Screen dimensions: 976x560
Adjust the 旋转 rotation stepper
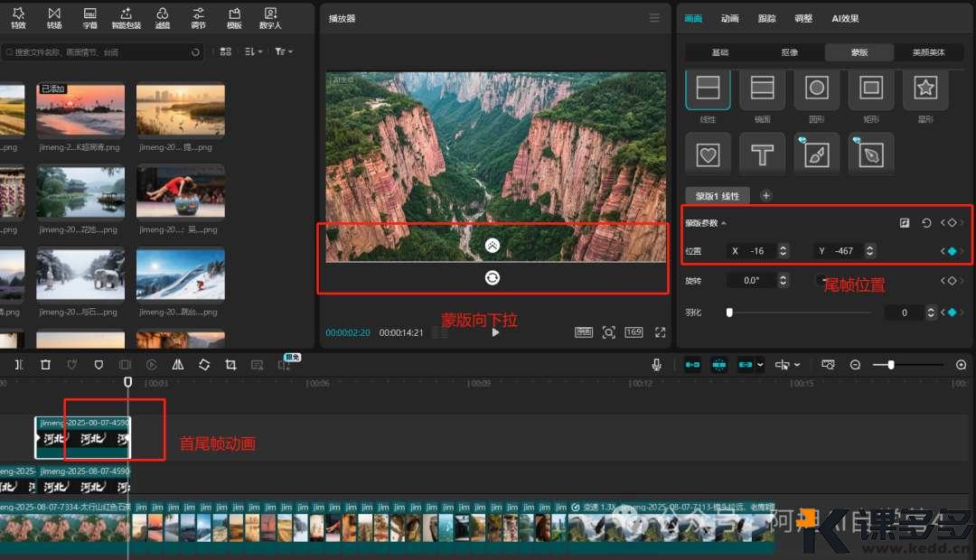click(x=783, y=281)
